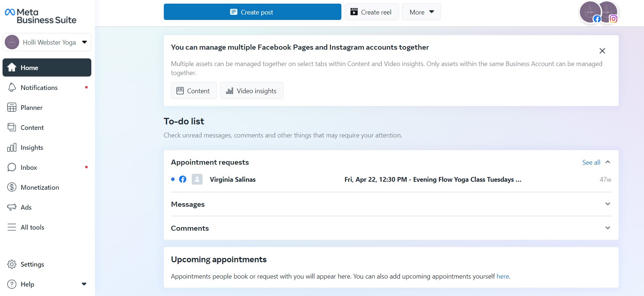Click the sidebar Content icon
The height and width of the screenshot is (296, 644).
coord(12,127)
